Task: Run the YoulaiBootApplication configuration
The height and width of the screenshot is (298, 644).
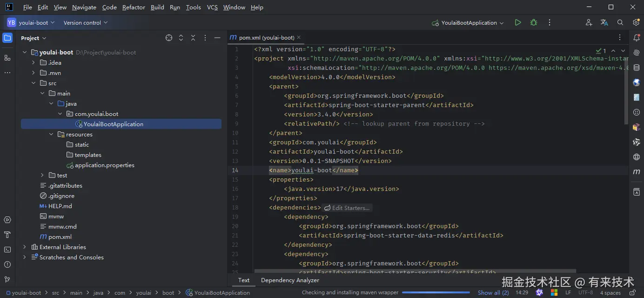Action: [x=517, y=23]
